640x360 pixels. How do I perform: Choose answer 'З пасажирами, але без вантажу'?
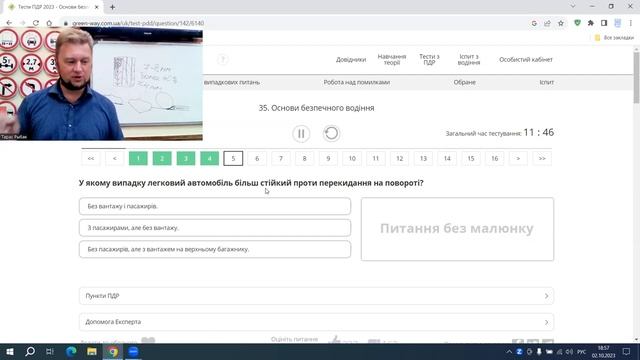215,228
